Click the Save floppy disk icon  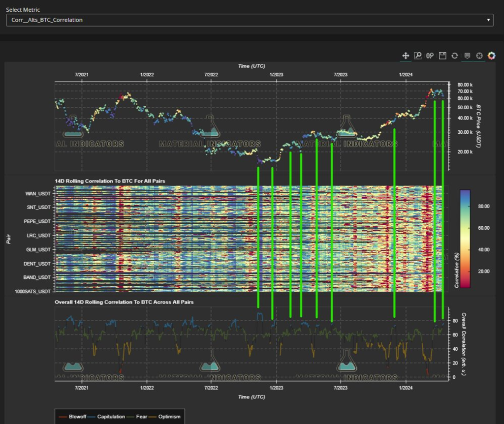[442, 56]
